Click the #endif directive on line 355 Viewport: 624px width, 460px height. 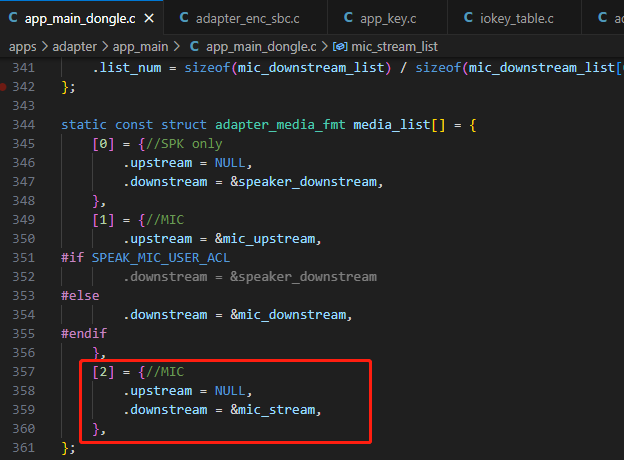click(84, 334)
